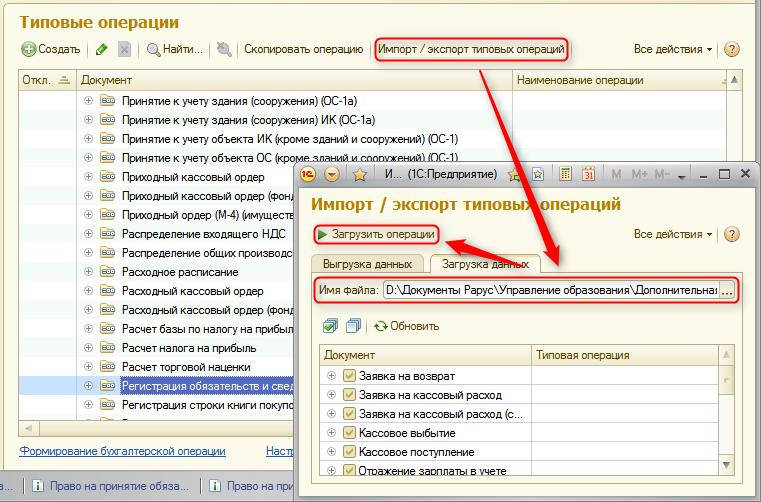Click the grey delete mark icon

pyautogui.click(x=124, y=49)
